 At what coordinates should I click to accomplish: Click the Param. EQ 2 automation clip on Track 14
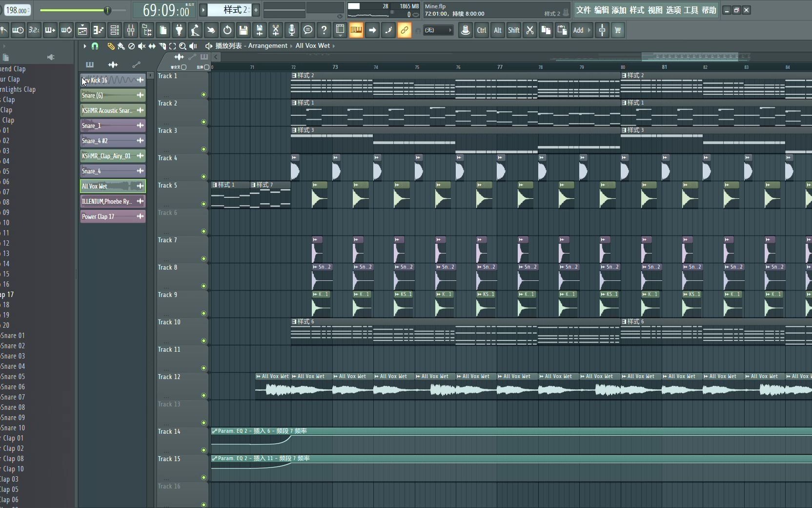point(511,440)
